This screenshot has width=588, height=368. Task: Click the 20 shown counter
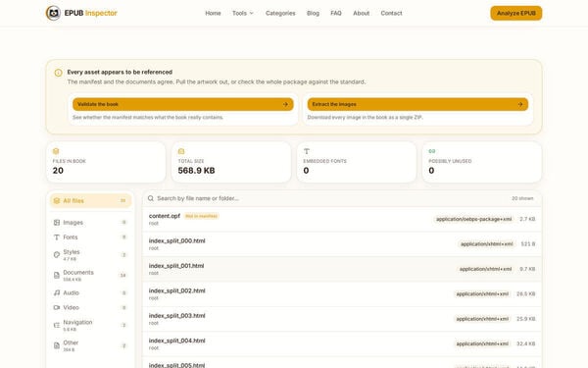click(x=522, y=198)
